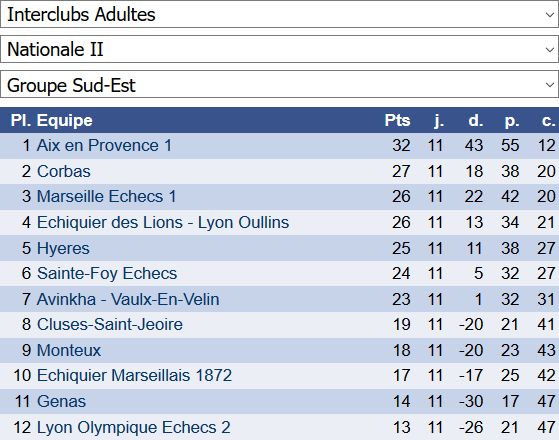The width and height of the screenshot is (559, 440).
Task: Select Marseille Echecs 1 team link
Action: (107, 196)
